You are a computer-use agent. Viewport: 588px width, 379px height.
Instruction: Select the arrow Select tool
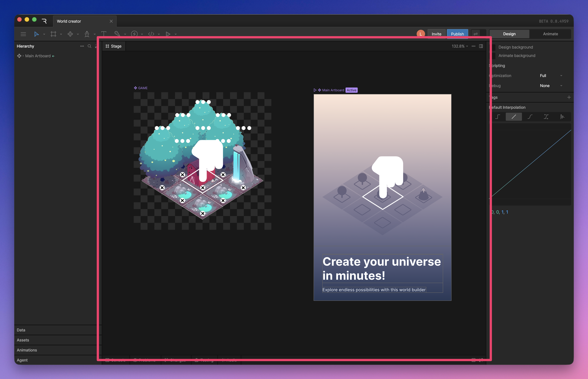click(36, 34)
